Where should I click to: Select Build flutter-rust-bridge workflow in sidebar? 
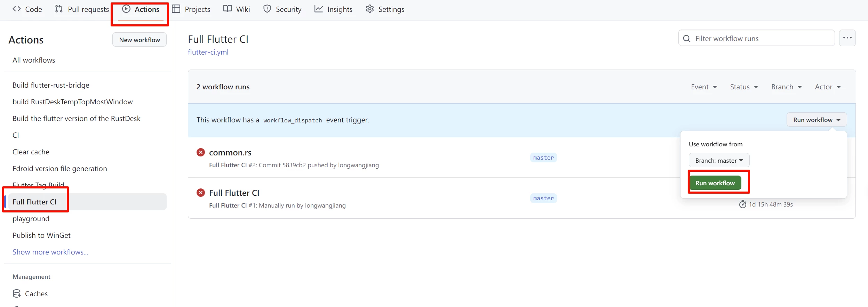(x=51, y=85)
